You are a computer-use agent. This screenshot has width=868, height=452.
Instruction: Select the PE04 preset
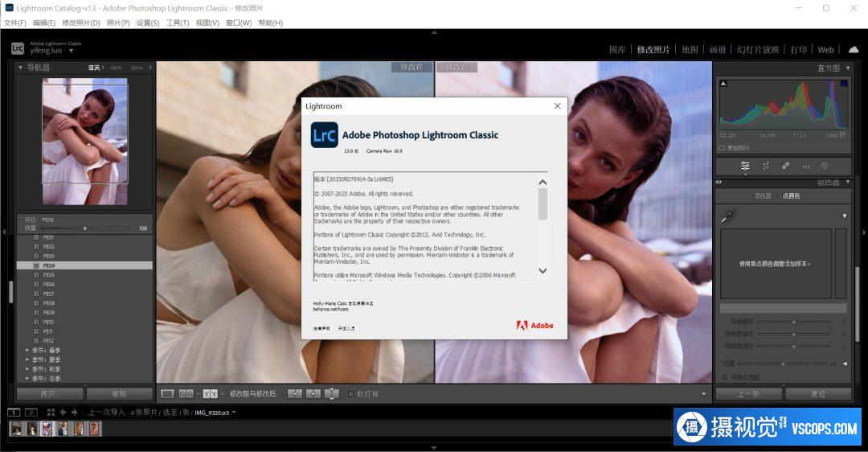pyautogui.click(x=84, y=266)
